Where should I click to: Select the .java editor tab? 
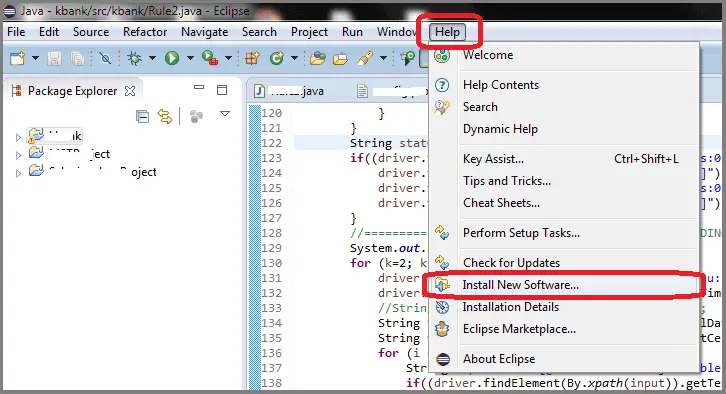pyautogui.click(x=290, y=91)
